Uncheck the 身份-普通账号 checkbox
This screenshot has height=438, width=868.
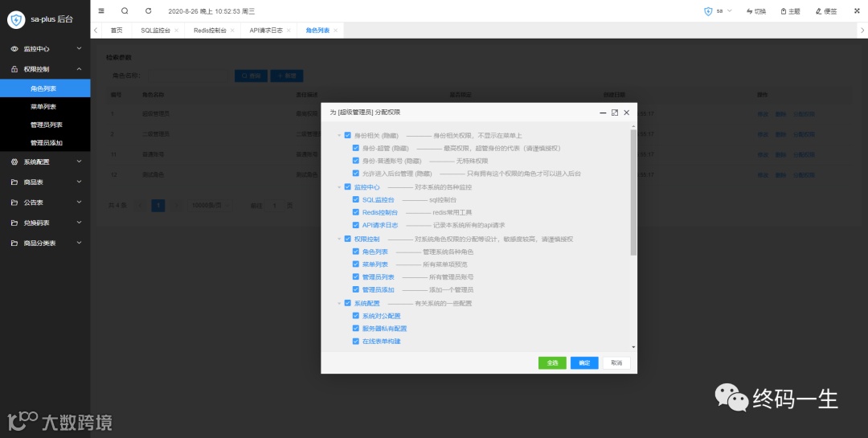[356, 161]
